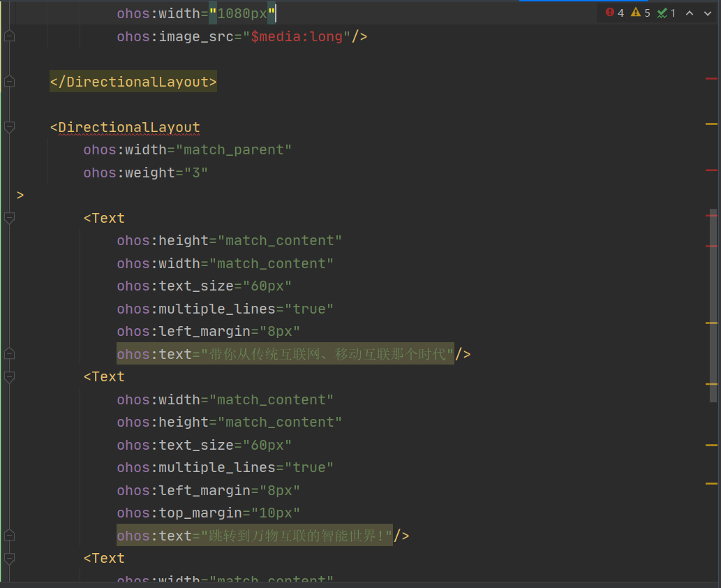
Task: Collapse the third Text element fold
Action: 9,558
